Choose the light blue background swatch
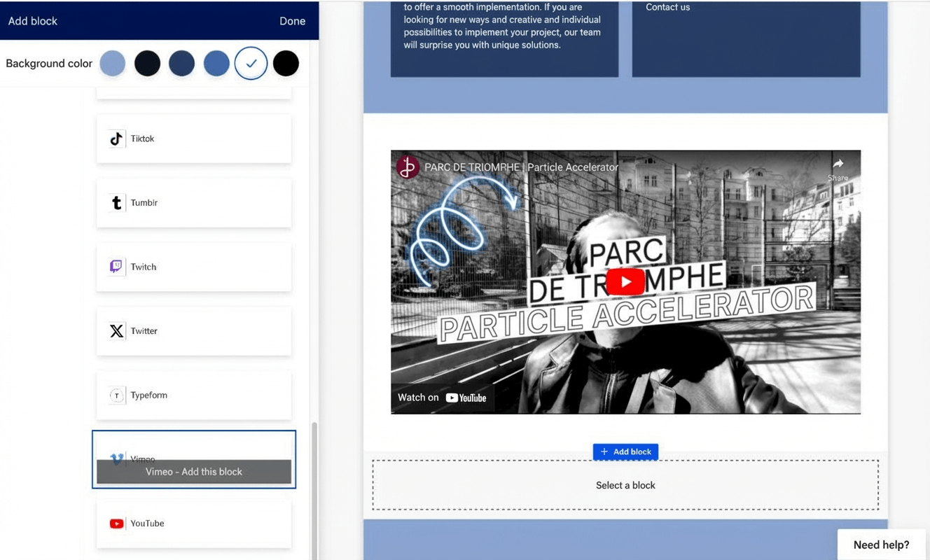The width and height of the screenshot is (930, 560). coord(113,64)
